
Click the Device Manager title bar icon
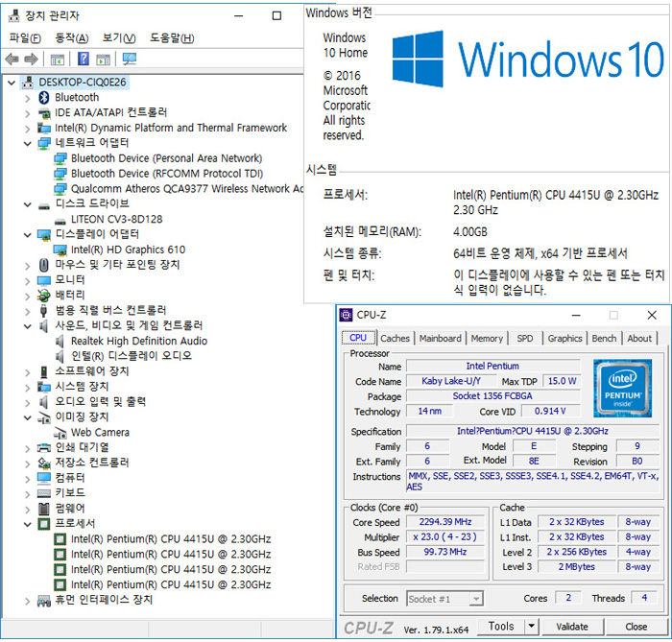(x=14, y=16)
